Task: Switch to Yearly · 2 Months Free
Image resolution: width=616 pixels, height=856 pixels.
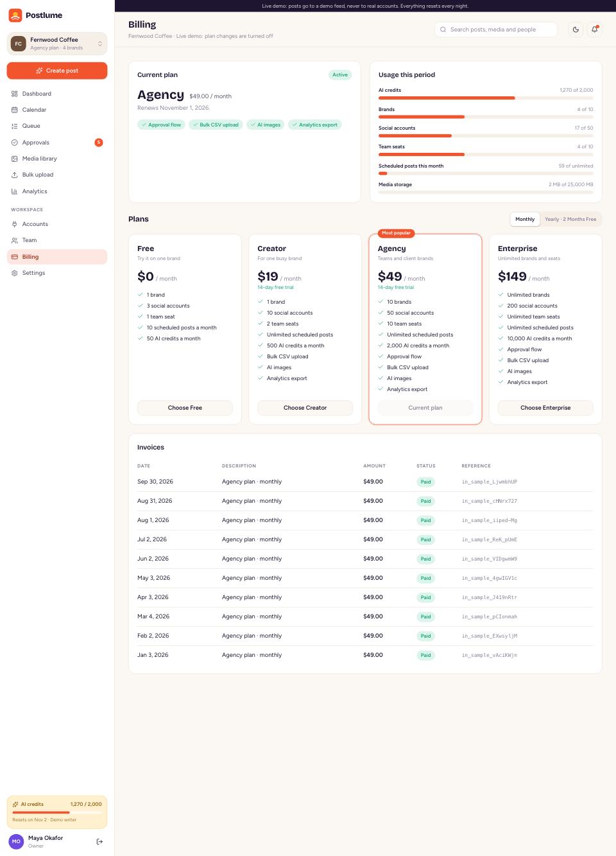Action: (570, 220)
